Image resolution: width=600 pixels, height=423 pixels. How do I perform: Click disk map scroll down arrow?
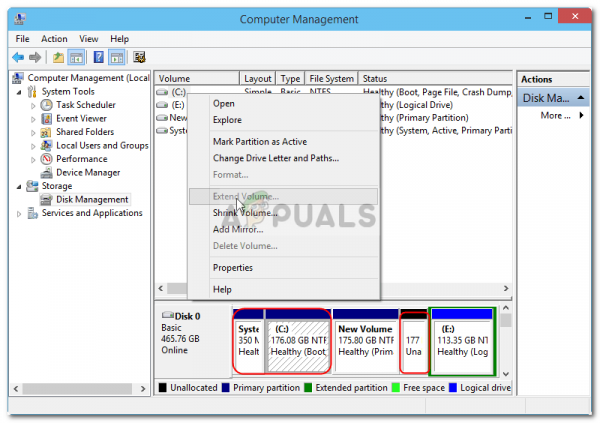point(506,374)
